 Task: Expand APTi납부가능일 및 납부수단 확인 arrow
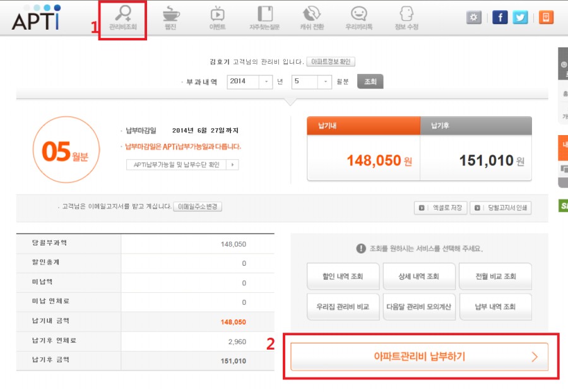pyautogui.click(x=233, y=165)
